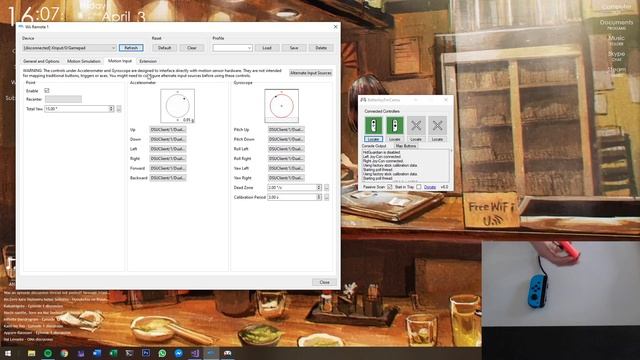Click the accelerometer Right mapping button
Screen dimensions: 640x360
tap(168, 158)
